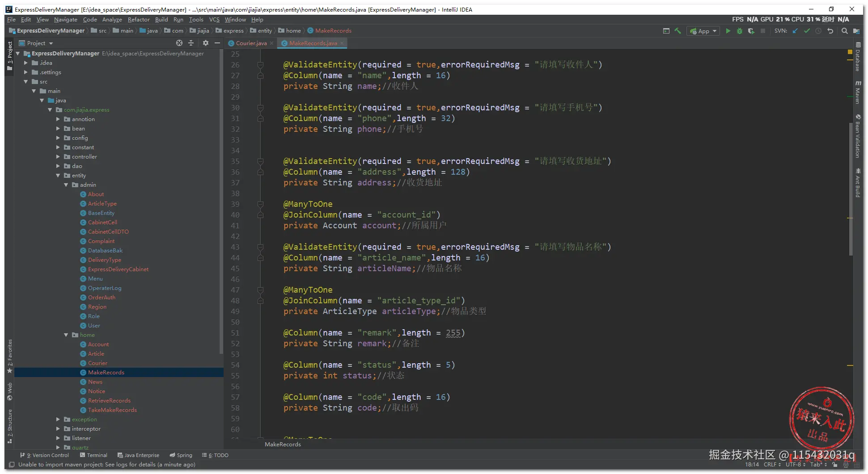Expand the controller package
Viewport: 868px width, 474px height.
(58, 157)
